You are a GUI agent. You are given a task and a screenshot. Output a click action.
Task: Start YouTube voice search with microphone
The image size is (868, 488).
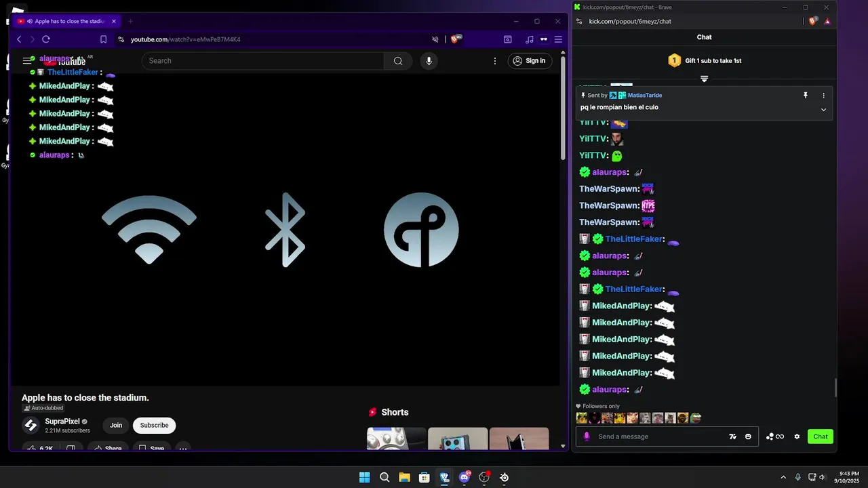click(429, 61)
